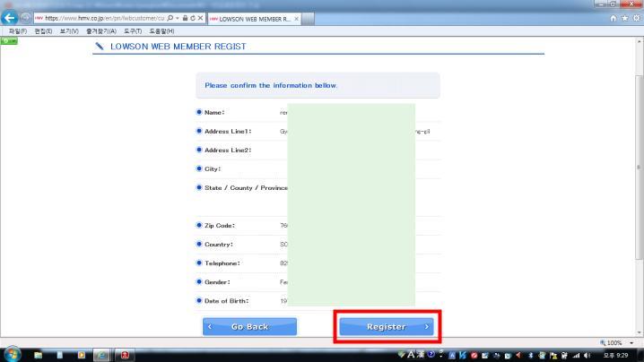
Task: Click the Windows Start orb
Action: (13, 354)
